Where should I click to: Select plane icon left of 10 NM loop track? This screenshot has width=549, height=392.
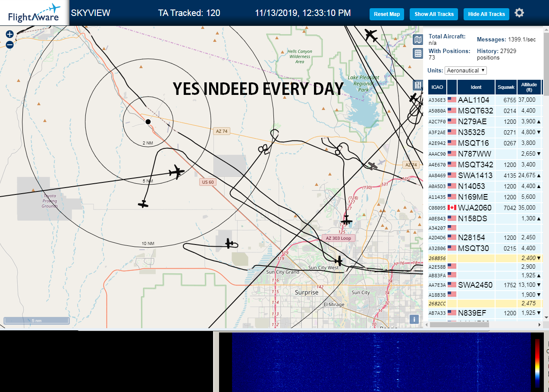coord(230,244)
